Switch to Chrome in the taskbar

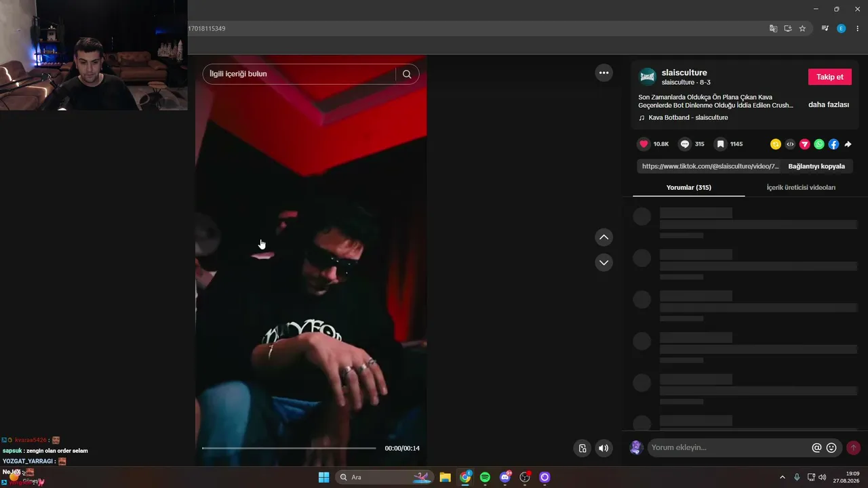coord(465,477)
